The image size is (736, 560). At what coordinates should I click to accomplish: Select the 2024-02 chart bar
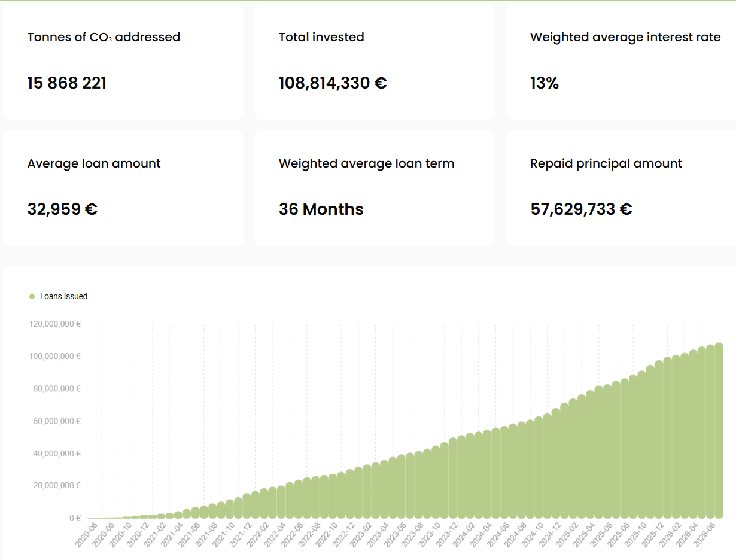479,475
